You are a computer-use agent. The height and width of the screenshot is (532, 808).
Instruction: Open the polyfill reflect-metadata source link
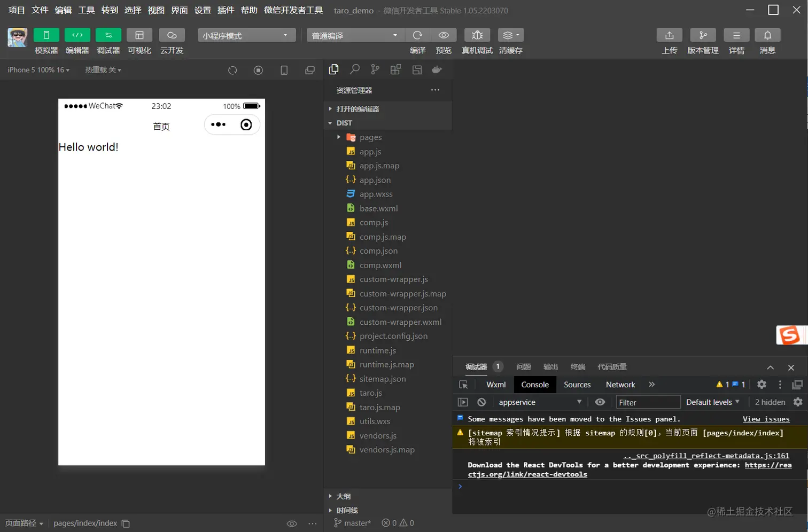tap(706, 456)
